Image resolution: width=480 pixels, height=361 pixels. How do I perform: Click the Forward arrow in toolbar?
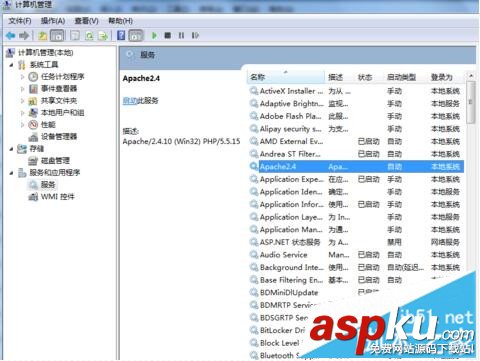[x=24, y=35]
